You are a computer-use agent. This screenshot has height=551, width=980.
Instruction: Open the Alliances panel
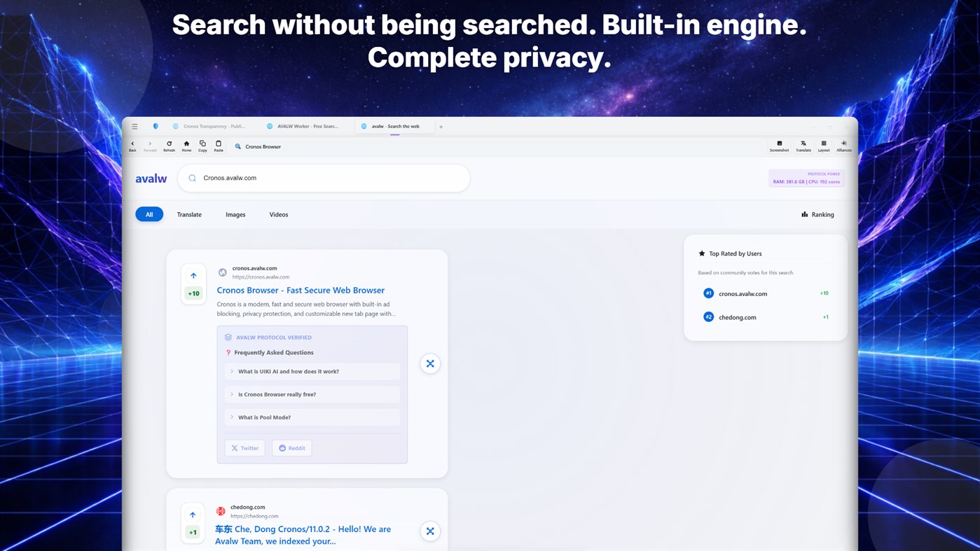click(843, 145)
